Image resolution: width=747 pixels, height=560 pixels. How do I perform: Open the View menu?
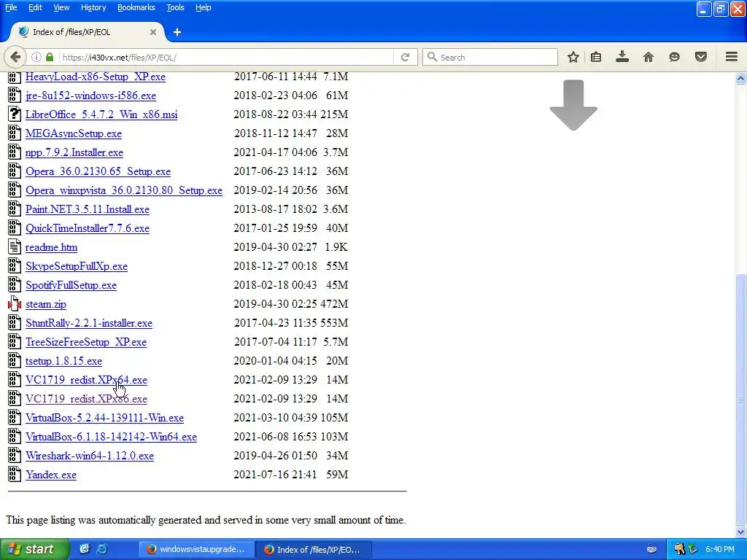[61, 7]
